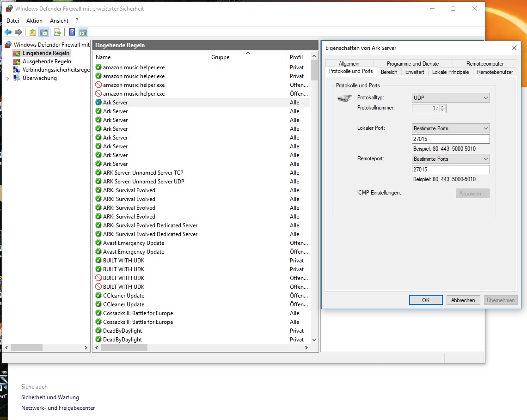This screenshot has height=420, width=527.
Task: Open help via blue question mark icon
Action: [72, 32]
